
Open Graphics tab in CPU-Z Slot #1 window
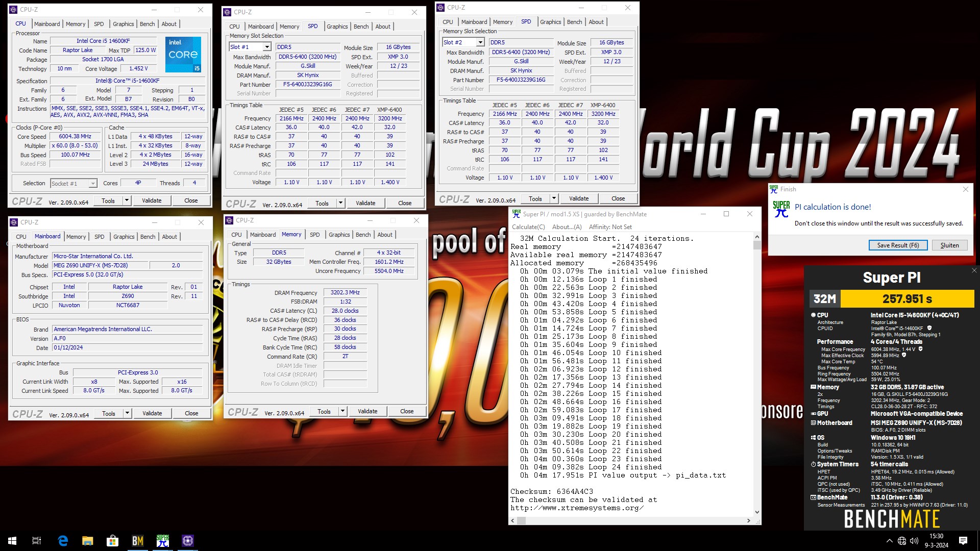(337, 27)
